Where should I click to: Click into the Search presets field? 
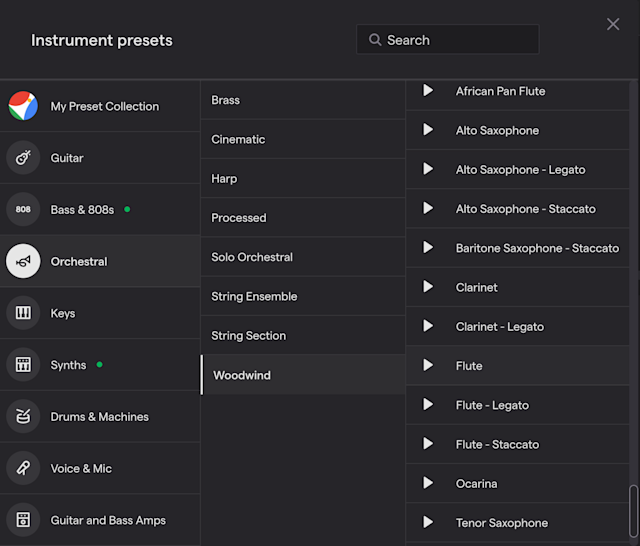[448, 39]
